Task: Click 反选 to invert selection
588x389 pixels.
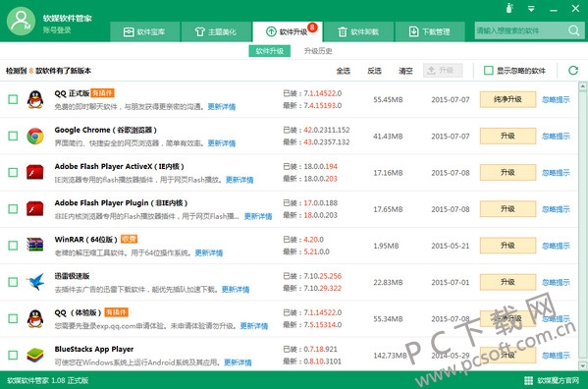Action: (x=374, y=71)
